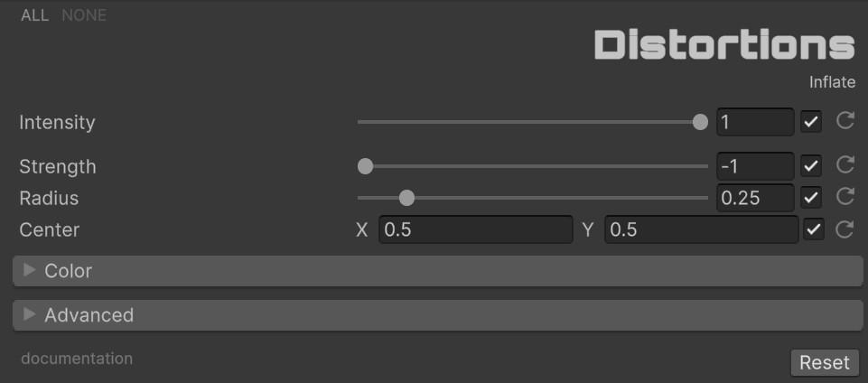Reset Intensity with its circular arrow icon
The height and width of the screenshot is (383, 868).
pyautogui.click(x=845, y=121)
